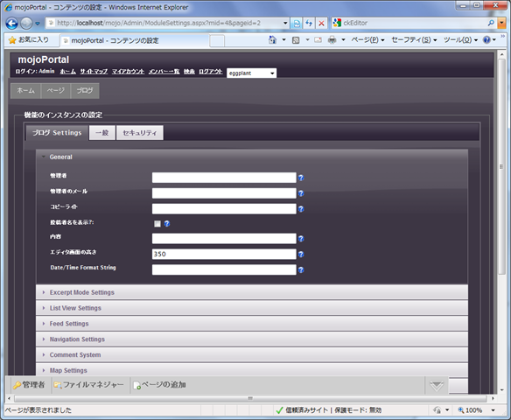Click help icon beside 管理者のメール field
The width and height of the screenshot is (511, 420).
coord(301,193)
